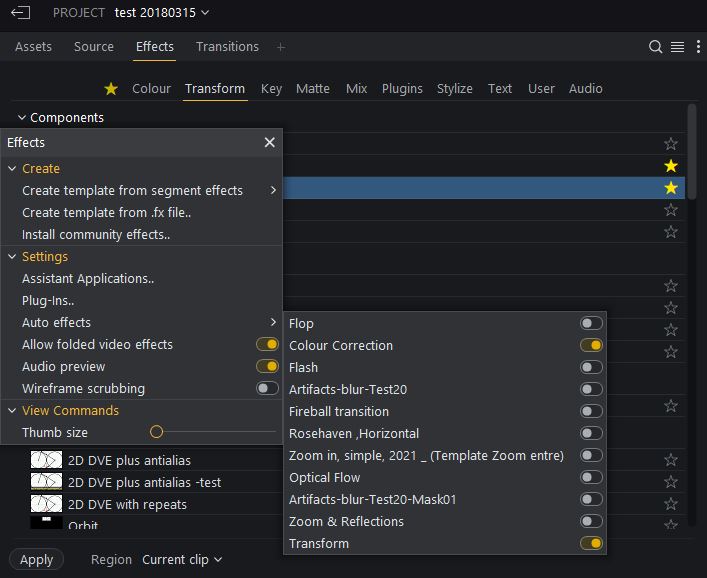Viewport: 707px width, 578px height.
Task: Disable Colour Correction auto effect
Action: pyautogui.click(x=591, y=345)
